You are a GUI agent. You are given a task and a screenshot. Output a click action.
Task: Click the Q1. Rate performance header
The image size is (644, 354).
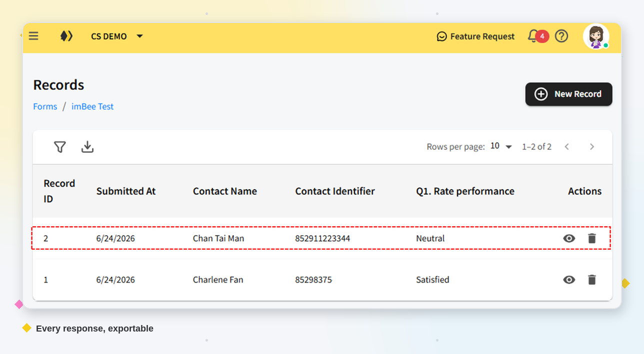click(465, 191)
